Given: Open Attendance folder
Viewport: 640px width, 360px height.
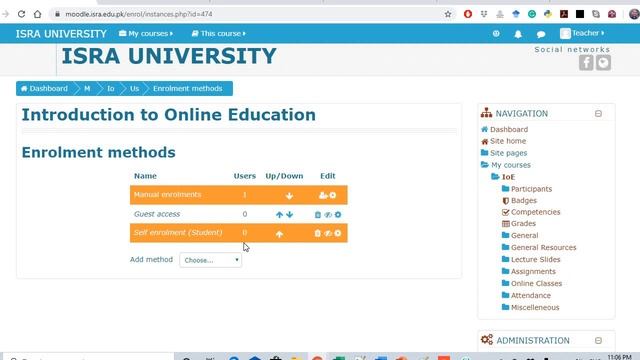Looking at the screenshot, I should click(x=531, y=296).
